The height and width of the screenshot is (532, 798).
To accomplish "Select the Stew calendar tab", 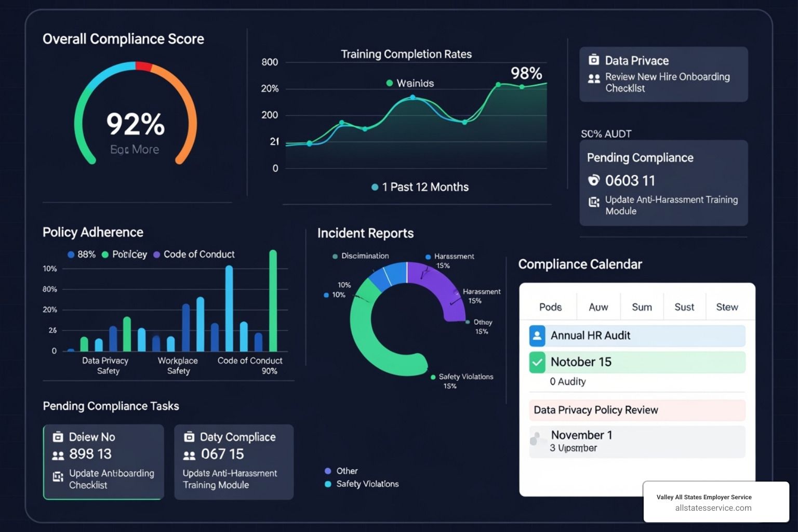I will coord(727,307).
